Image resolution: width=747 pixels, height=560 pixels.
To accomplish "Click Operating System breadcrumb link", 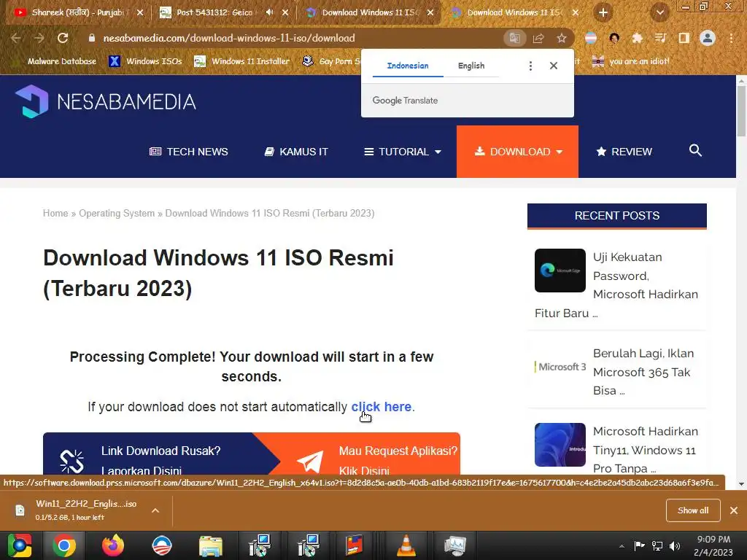I will pyautogui.click(x=117, y=214).
